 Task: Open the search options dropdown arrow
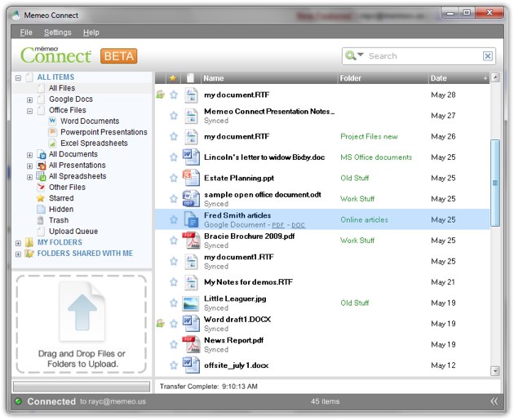(361, 55)
